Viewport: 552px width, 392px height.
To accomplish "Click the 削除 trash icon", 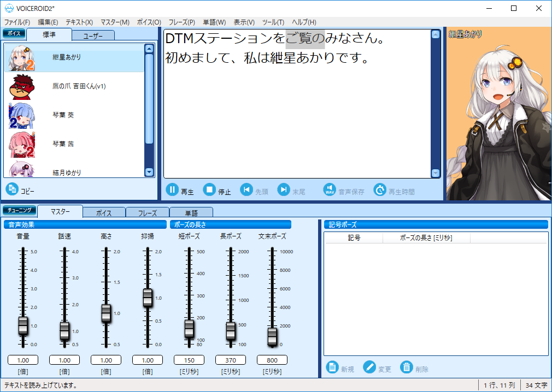I will point(406,367).
